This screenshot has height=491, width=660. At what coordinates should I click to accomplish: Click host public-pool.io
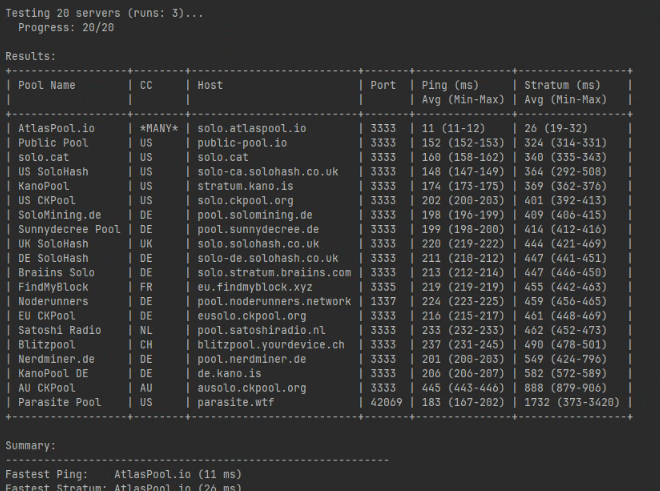point(242,143)
